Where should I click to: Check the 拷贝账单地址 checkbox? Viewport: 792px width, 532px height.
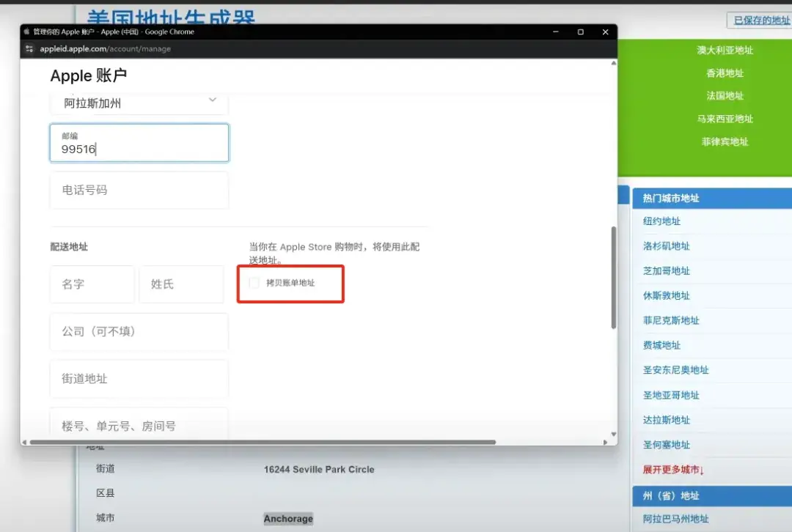(x=254, y=283)
